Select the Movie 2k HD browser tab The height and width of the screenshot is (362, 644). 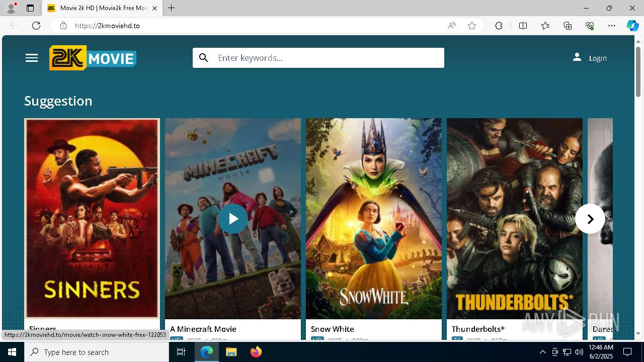pyautogui.click(x=102, y=8)
